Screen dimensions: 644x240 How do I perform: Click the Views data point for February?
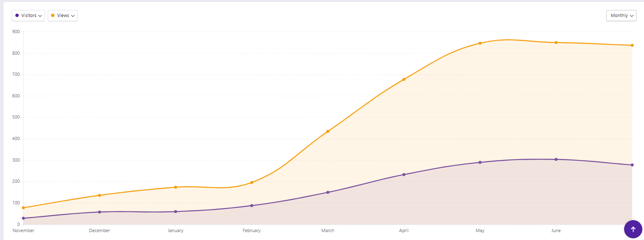coord(252,182)
